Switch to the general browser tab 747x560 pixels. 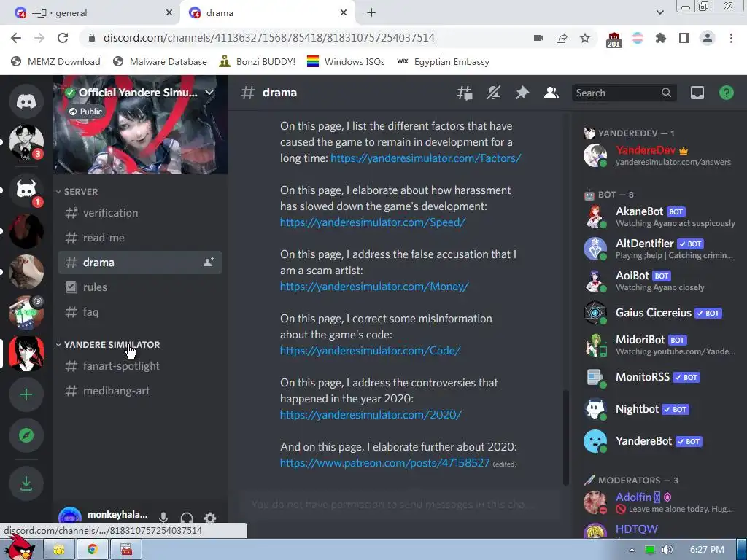(x=90, y=13)
